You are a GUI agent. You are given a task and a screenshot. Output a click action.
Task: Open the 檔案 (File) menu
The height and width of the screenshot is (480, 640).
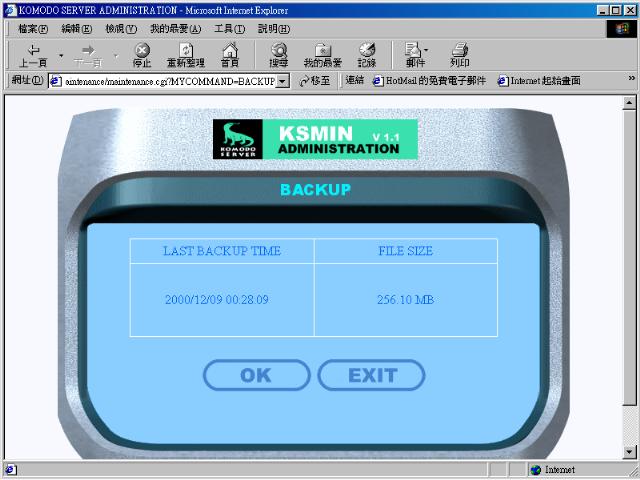[x=32, y=28]
